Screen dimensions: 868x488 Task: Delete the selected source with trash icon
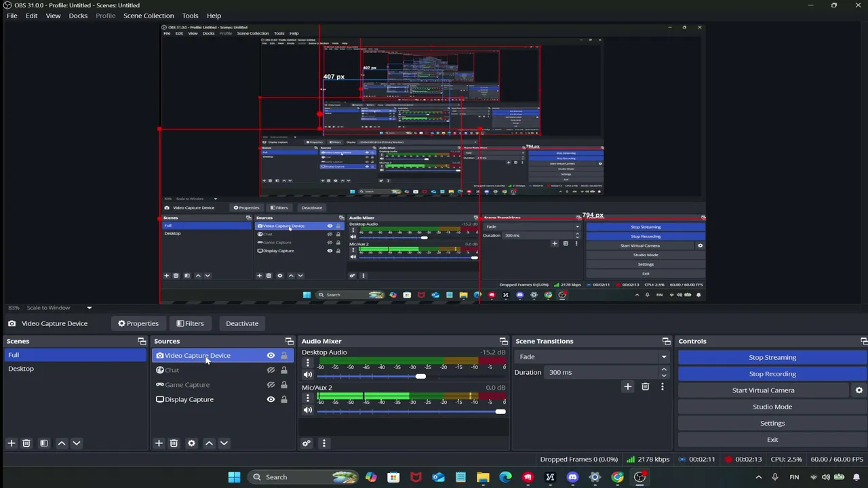coord(174,443)
